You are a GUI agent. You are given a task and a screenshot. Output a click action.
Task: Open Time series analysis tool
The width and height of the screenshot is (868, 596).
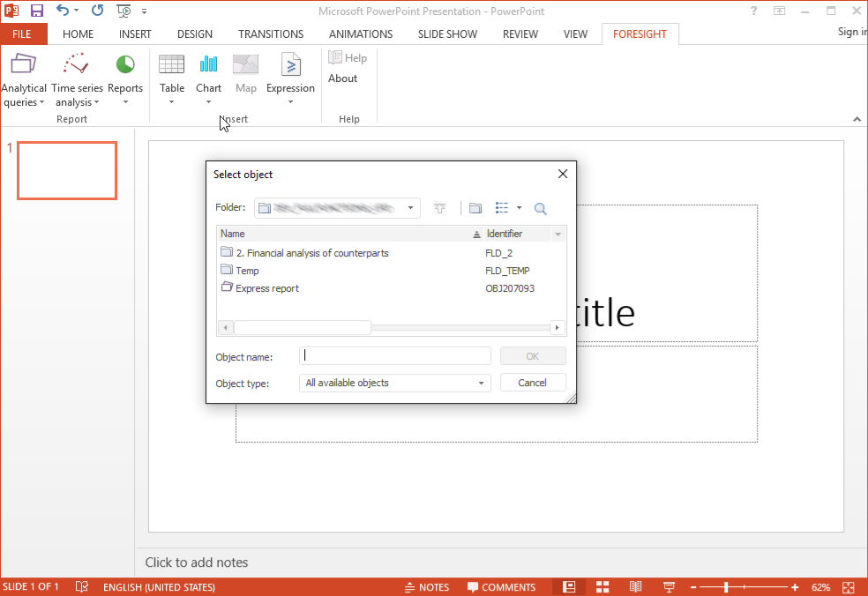[x=77, y=80]
